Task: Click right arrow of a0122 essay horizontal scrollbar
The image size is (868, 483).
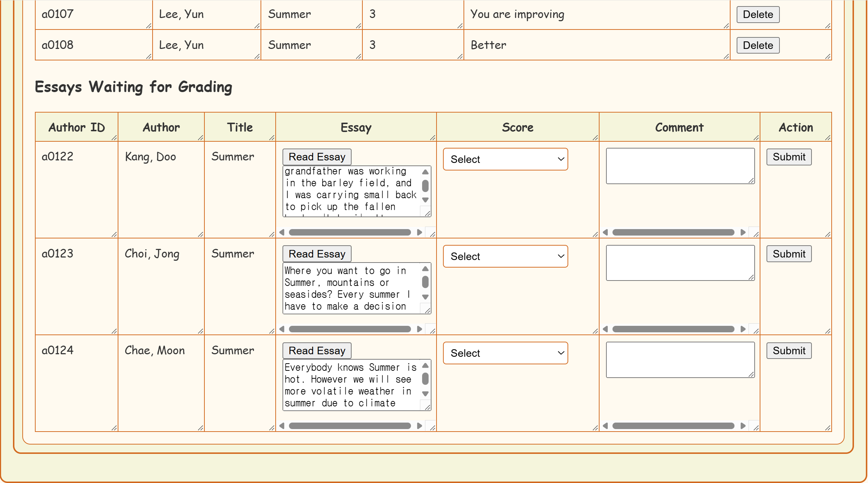Action: point(419,232)
